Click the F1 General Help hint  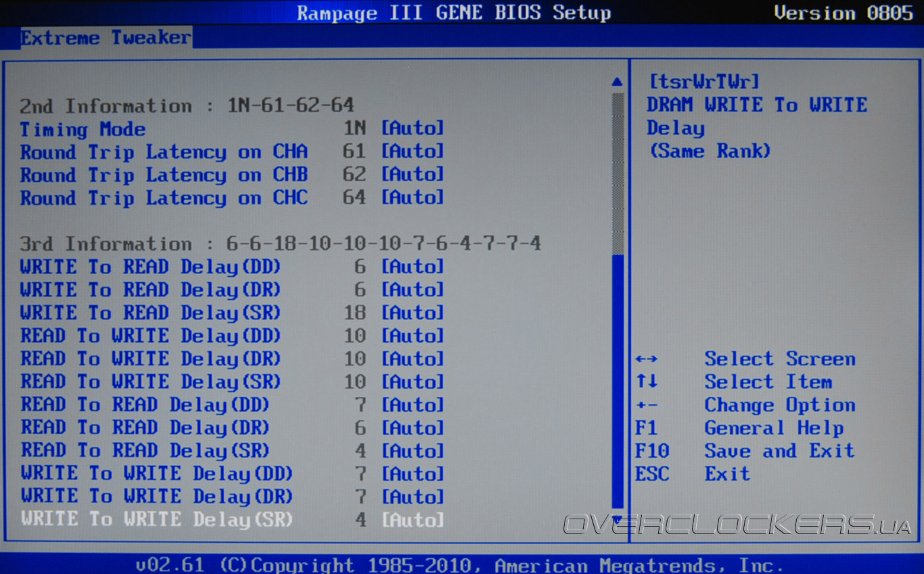pos(739,427)
